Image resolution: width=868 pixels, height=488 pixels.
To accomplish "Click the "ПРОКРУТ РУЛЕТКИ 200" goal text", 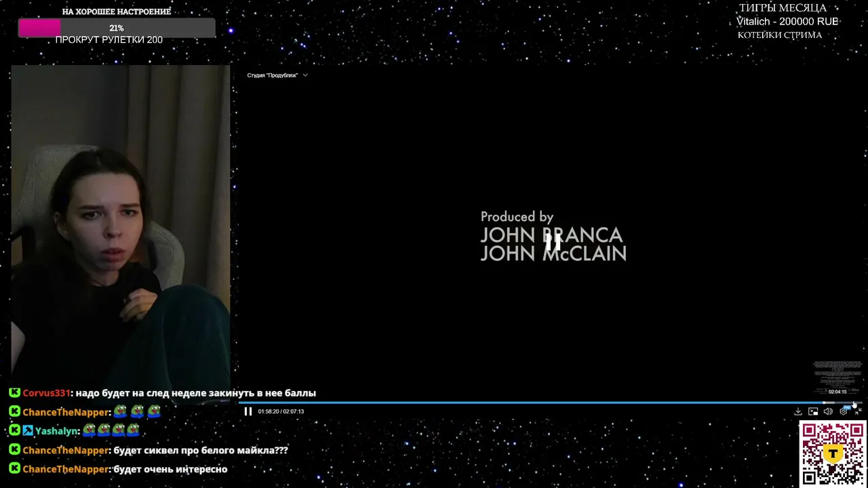I will [x=108, y=40].
